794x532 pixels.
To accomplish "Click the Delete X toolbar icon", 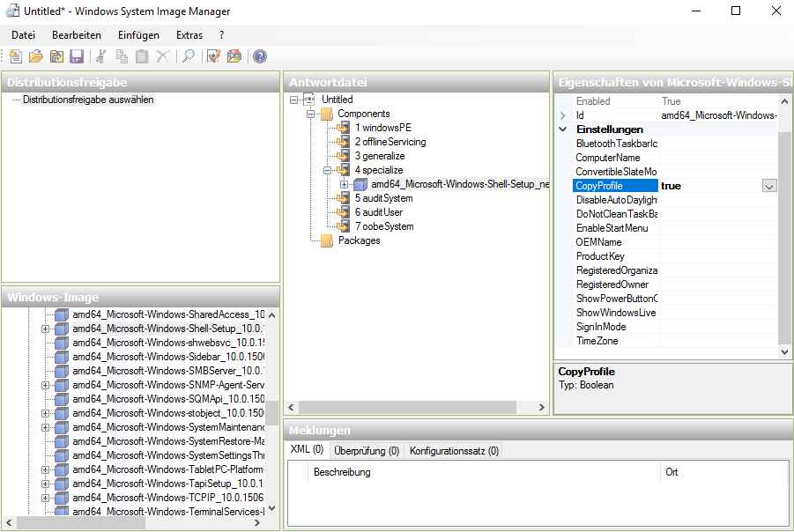I will pos(162,56).
